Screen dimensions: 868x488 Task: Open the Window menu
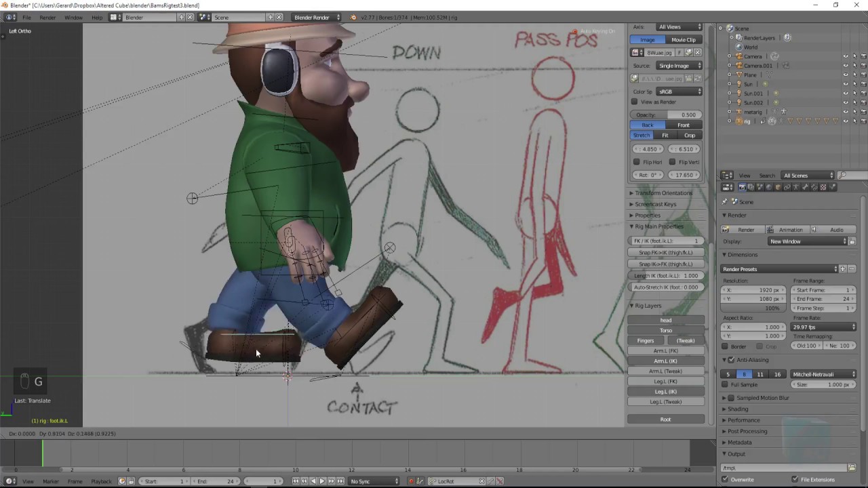73,17
